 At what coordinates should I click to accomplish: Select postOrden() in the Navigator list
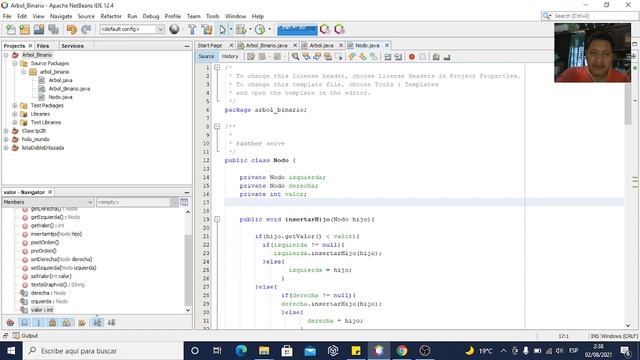[x=44, y=242]
